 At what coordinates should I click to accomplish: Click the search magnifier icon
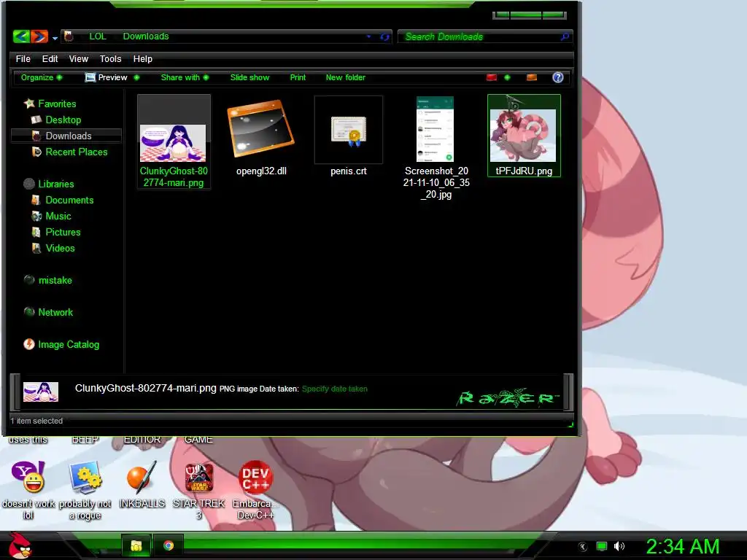565,36
